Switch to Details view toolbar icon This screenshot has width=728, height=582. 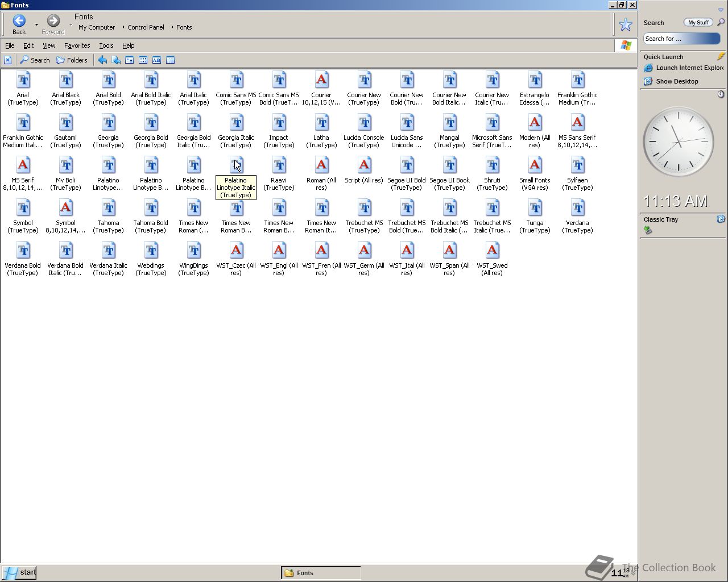pos(170,60)
